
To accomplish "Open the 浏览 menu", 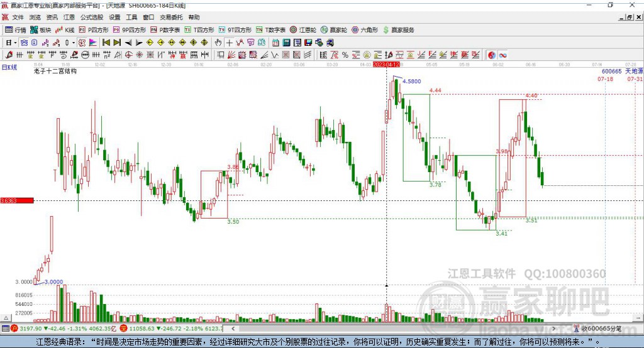I will pos(35,17).
